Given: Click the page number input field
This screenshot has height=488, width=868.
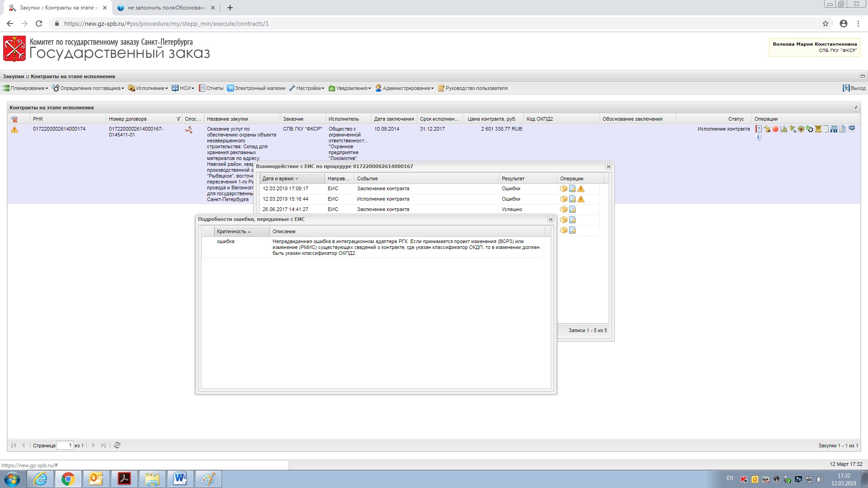Looking at the screenshot, I should pyautogui.click(x=65, y=445).
